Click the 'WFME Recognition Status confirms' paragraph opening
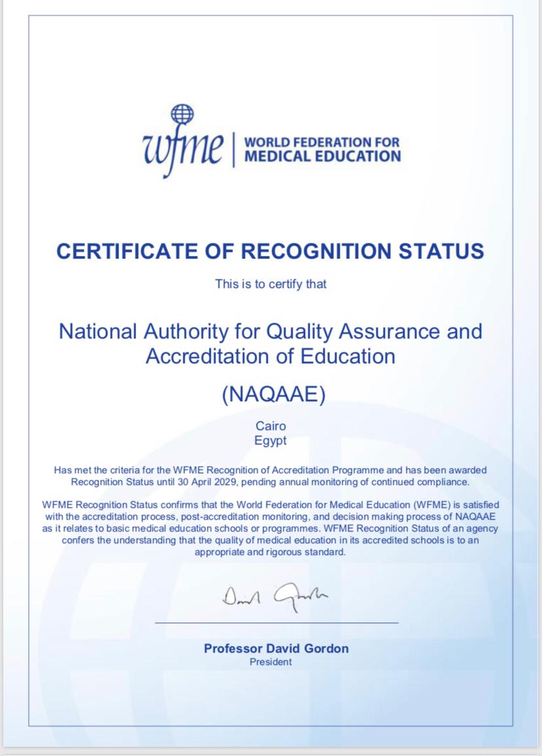Image resolution: width=542 pixels, height=756 pixels. (118, 505)
